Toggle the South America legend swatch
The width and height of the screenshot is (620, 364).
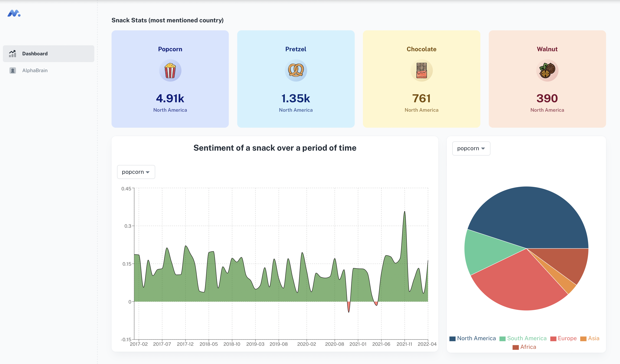coord(502,339)
